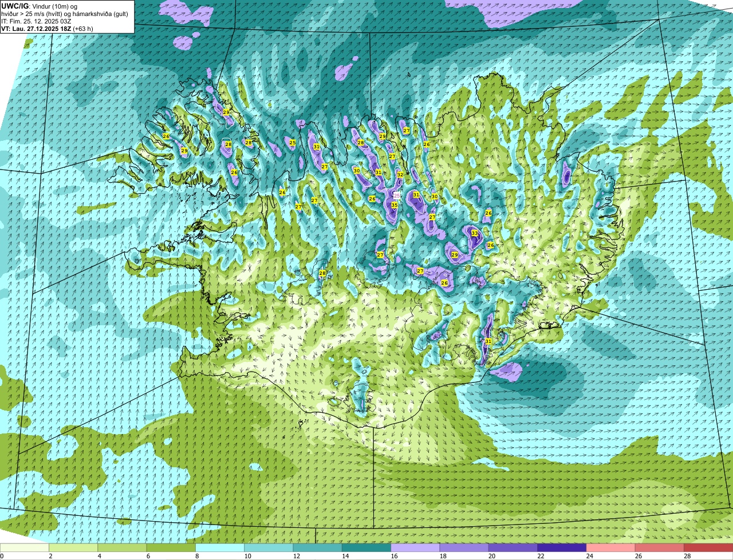Click the 10–12 m/s legend color segment

(269, 547)
